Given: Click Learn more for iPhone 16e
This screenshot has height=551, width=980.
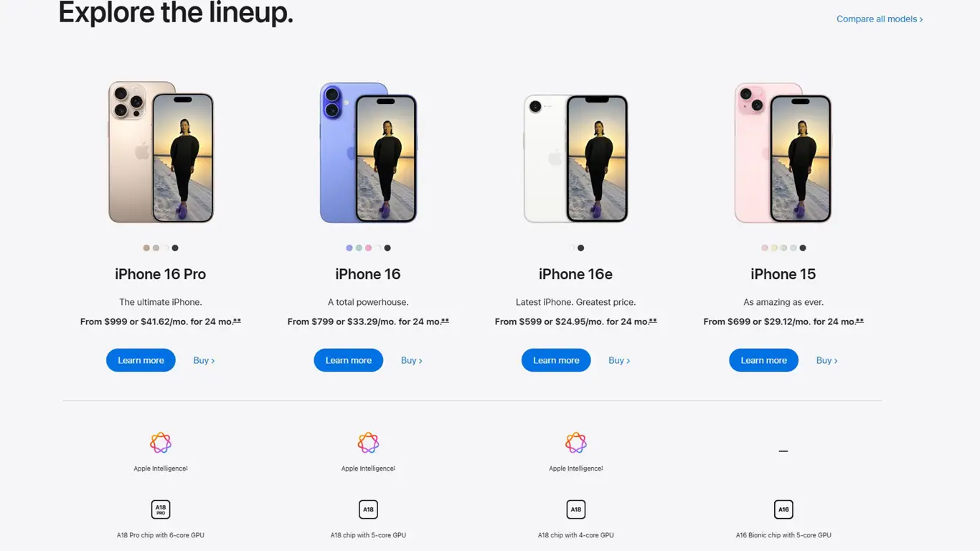Looking at the screenshot, I should tap(556, 360).
